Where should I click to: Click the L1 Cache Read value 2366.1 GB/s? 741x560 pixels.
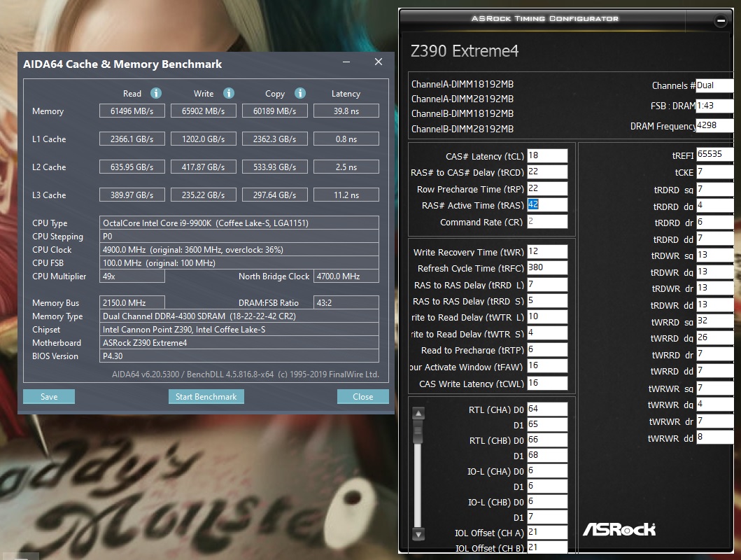(x=132, y=139)
